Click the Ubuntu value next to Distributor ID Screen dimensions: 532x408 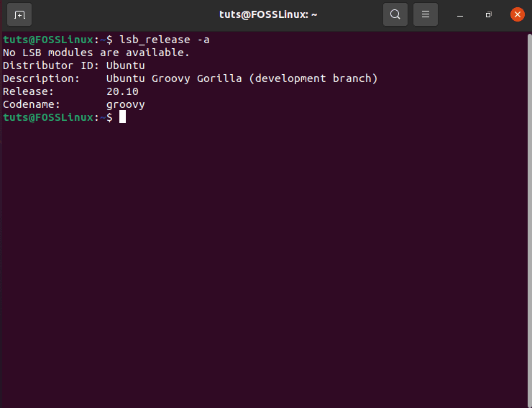(126, 65)
